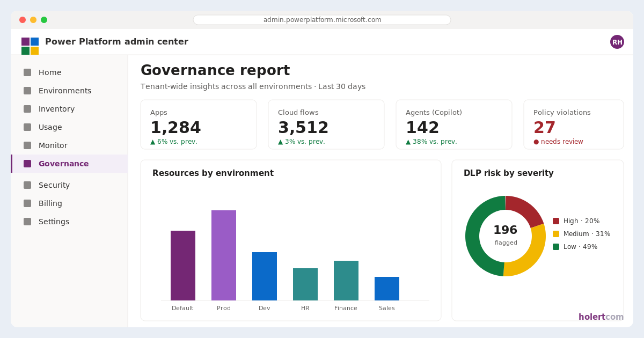Click the Billing sidebar icon
This screenshot has width=644, height=338.
pyautogui.click(x=27, y=203)
